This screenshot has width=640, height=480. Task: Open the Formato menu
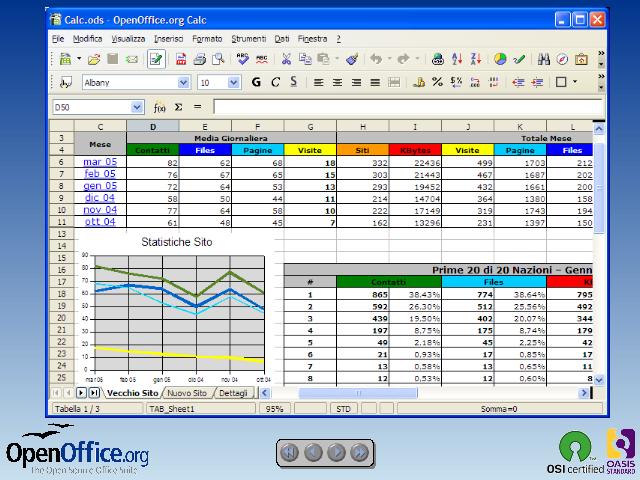[207, 38]
